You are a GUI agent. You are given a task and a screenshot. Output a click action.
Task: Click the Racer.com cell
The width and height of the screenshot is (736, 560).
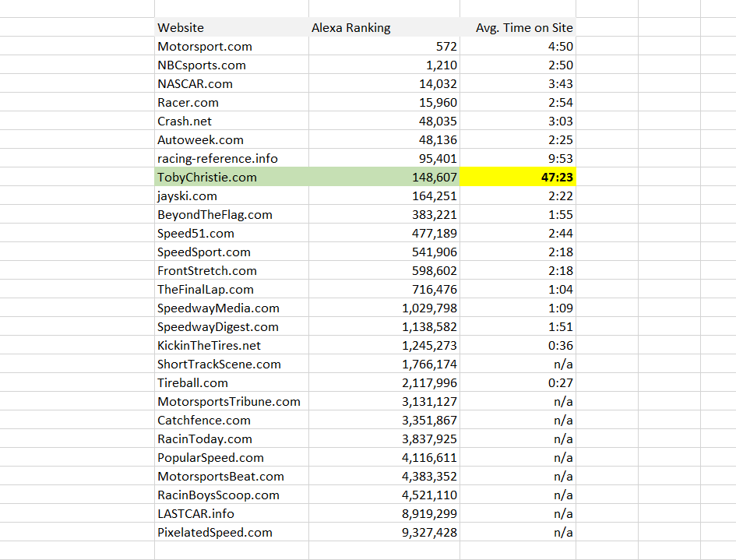231,102
